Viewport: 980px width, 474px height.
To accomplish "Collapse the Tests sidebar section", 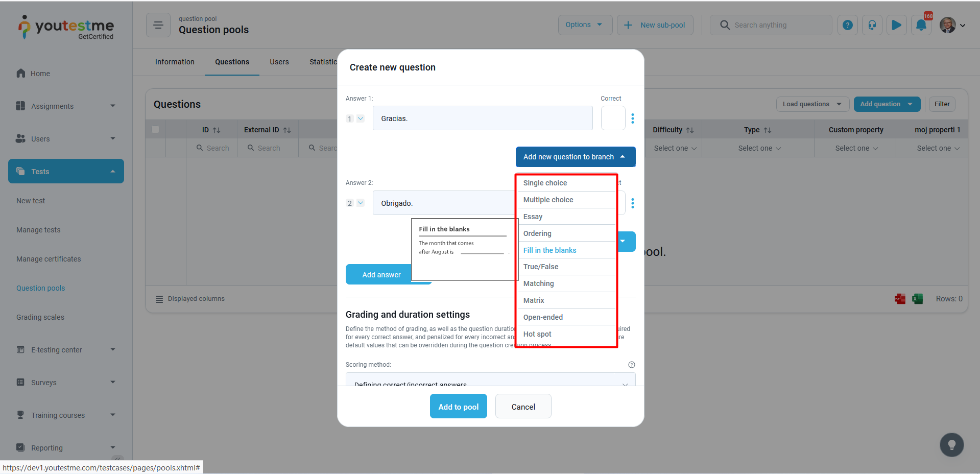I will (x=113, y=171).
